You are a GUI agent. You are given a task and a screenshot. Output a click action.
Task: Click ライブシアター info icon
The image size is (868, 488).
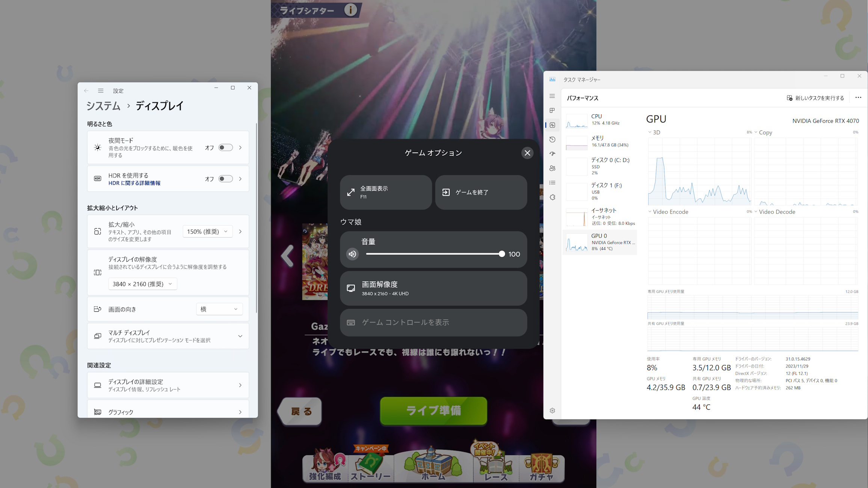click(350, 10)
